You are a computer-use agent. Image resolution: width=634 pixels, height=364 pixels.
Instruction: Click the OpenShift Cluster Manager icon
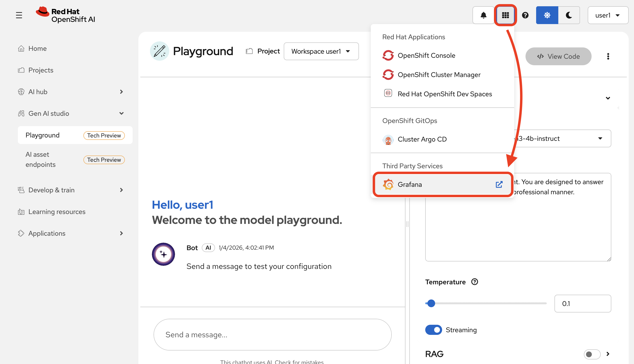pos(388,75)
